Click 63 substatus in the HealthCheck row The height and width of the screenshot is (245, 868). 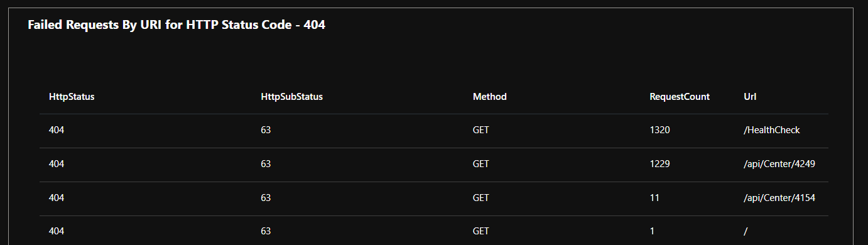click(x=266, y=130)
